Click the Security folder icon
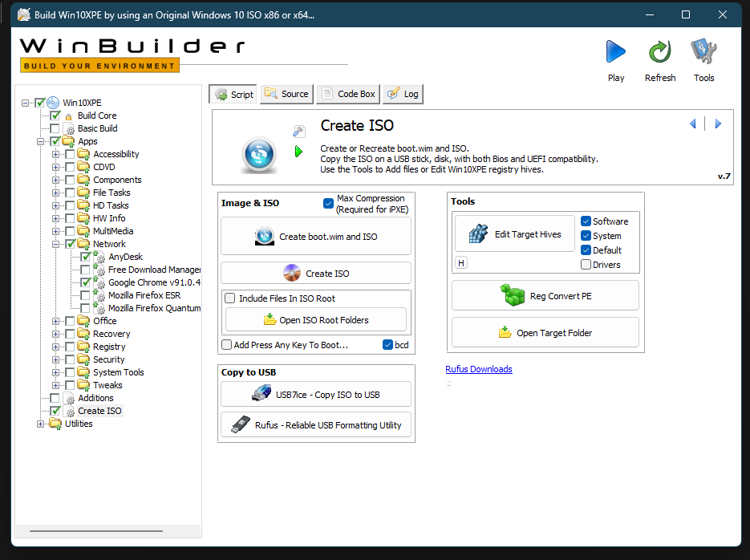 (83, 359)
